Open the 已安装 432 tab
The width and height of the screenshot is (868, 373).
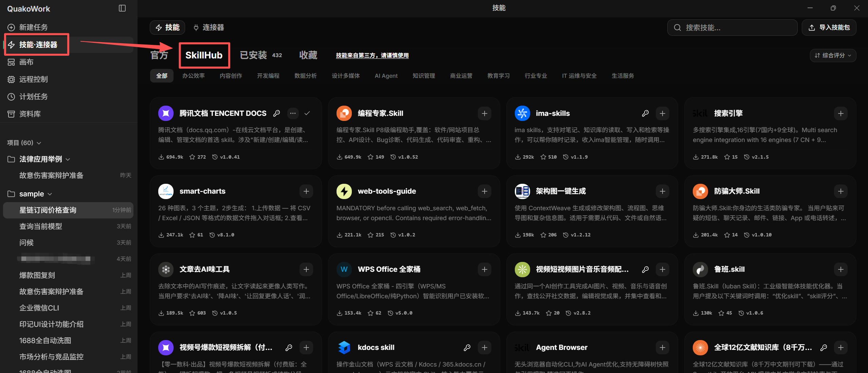pyautogui.click(x=261, y=55)
